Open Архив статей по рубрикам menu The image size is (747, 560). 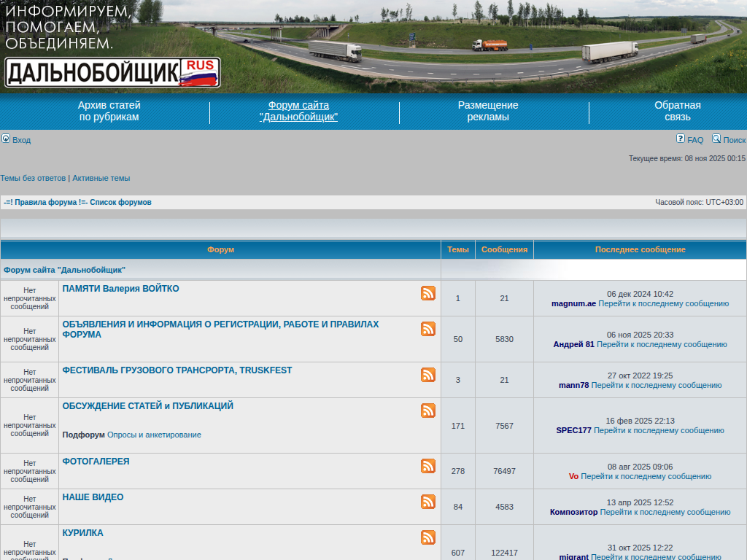109,111
